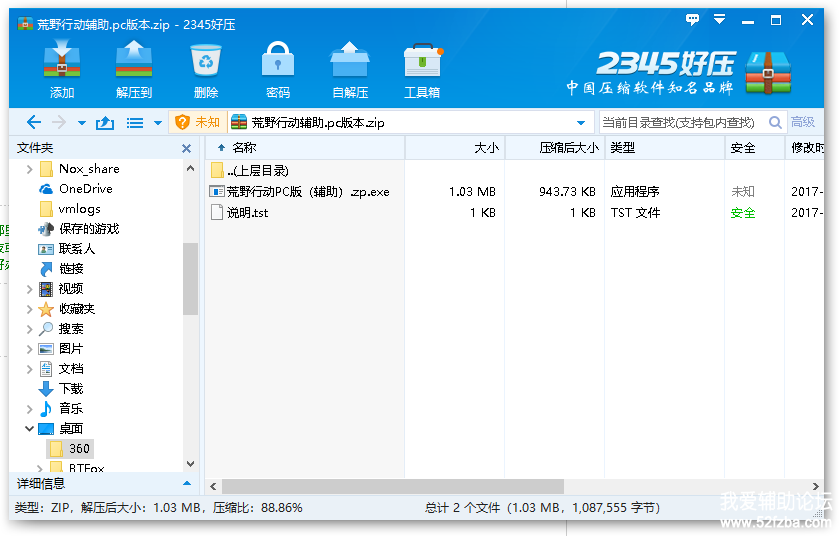The height and width of the screenshot is (536, 839).
Task: Go back with the left arrow
Action: click(34, 123)
